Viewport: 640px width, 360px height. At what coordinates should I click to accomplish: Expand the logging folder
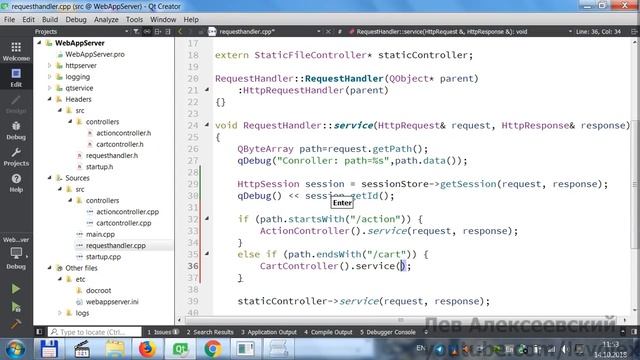pyautogui.click(x=50, y=77)
